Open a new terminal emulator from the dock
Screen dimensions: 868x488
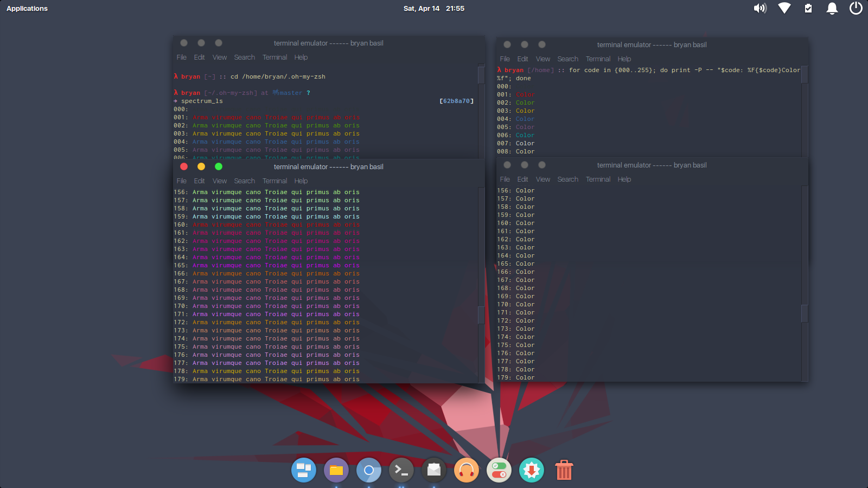pos(401,470)
